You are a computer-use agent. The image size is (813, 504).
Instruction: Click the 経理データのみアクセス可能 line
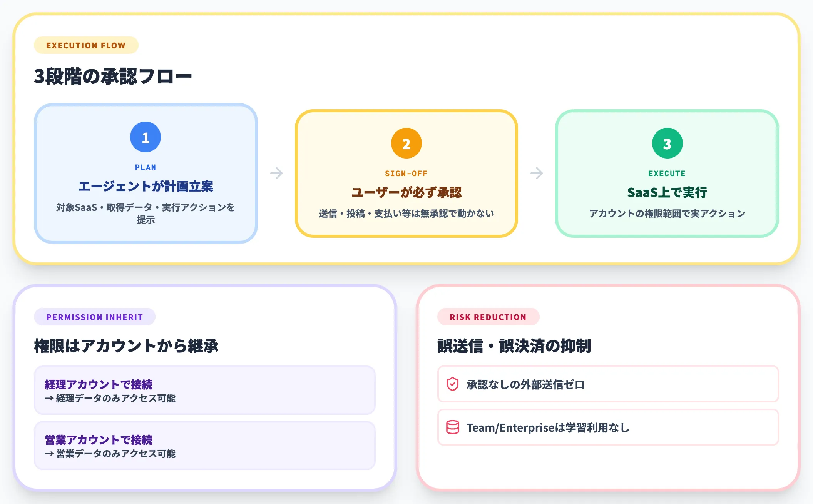point(110,398)
